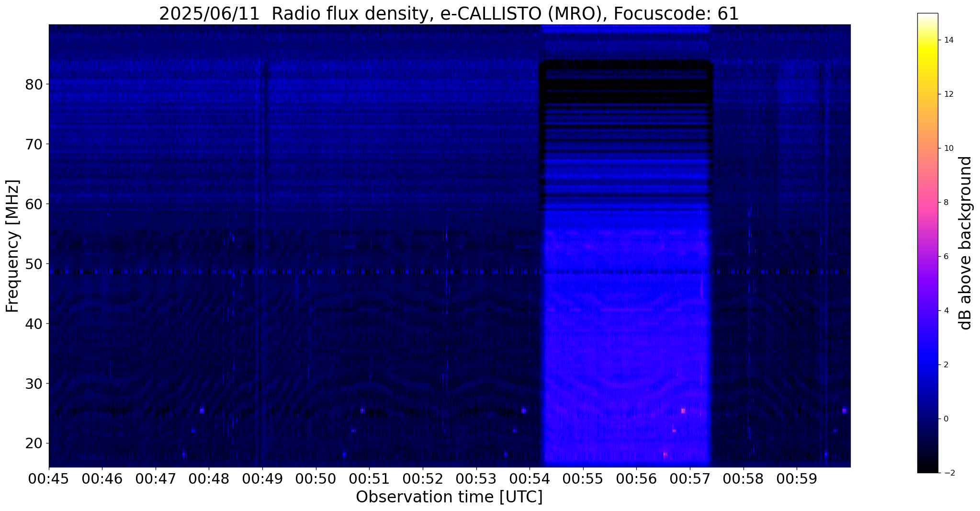Click the colorbar tick label 14
This screenshot has width=980, height=511.
point(948,40)
